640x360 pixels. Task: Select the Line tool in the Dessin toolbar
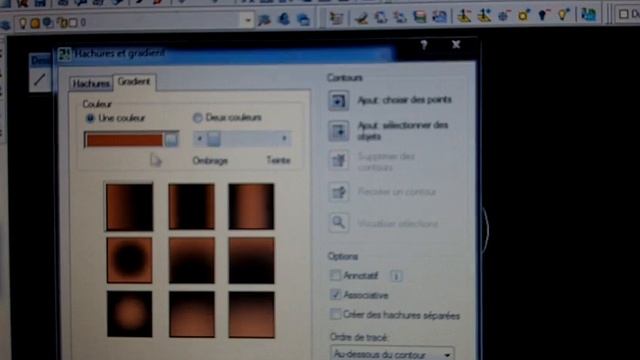tap(40, 80)
